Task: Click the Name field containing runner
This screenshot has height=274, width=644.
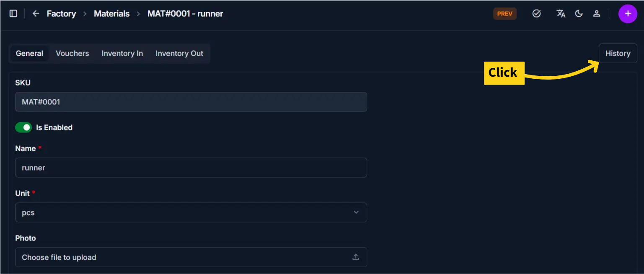Action: click(191, 168)
